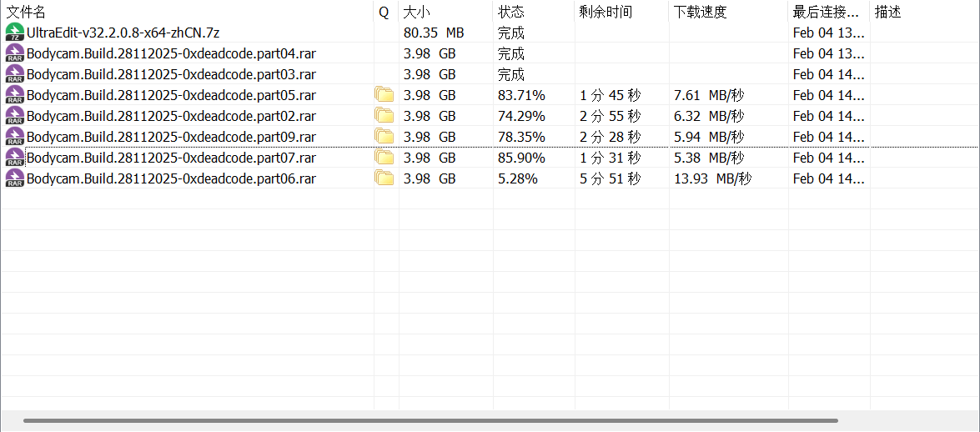Click the queue folder icon of part09.rar
This screenshot has width=980, height=432.
click(384, 137)
